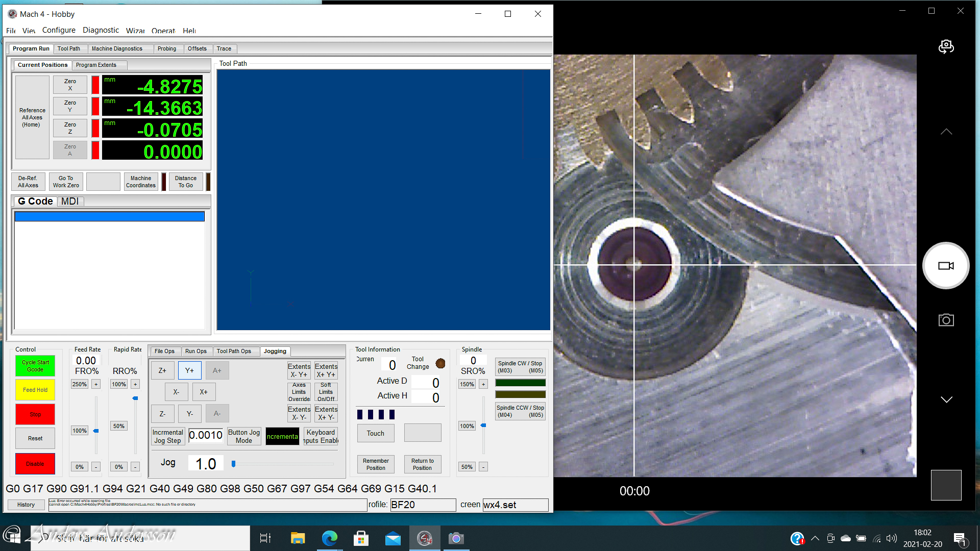
Task: Switch to the Machine Diagnostics tab
Action: 117,48
